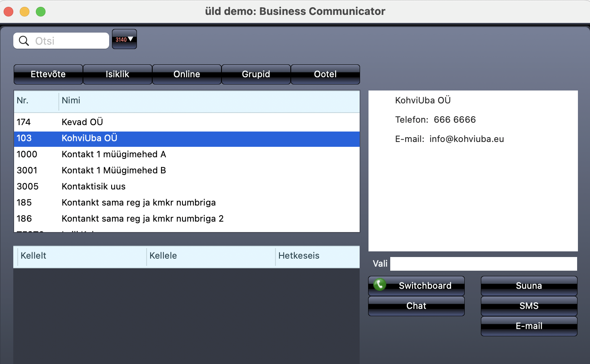Click the SMS button

(529, 306)
